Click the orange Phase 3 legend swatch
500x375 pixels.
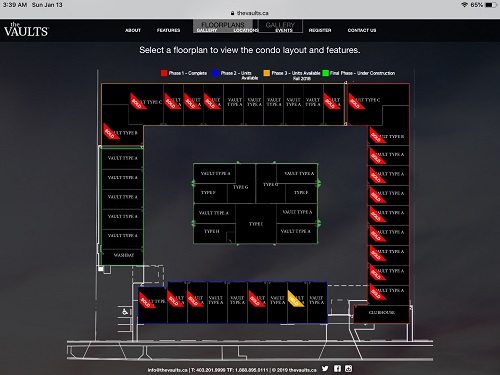[x=267, y=73]
